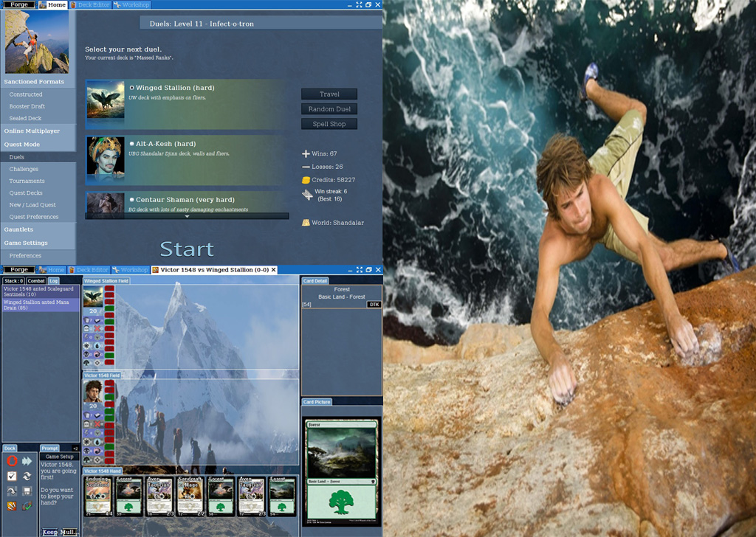Toggle the first red phase indicator for Victor
The width and height of the screenshot is (756, 537).
click(109, 384)
